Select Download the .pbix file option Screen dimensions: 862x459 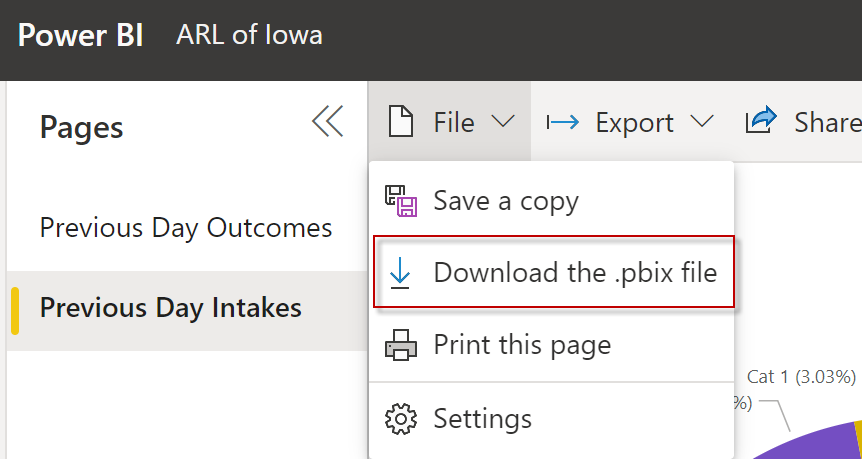(575, 273)
